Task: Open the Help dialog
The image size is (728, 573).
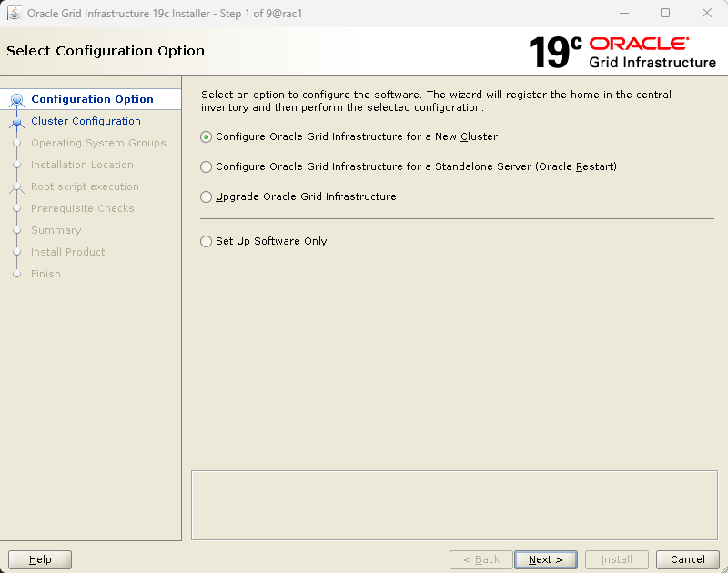Action: (x=40, y=559)
